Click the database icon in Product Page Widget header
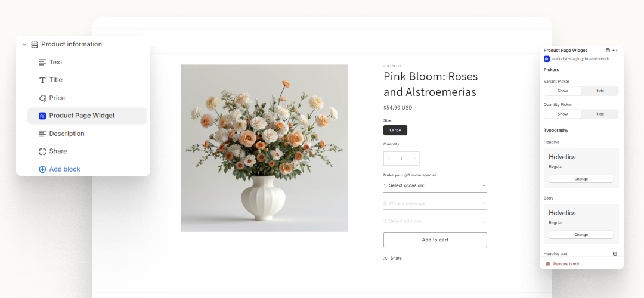 pos(608,51)
